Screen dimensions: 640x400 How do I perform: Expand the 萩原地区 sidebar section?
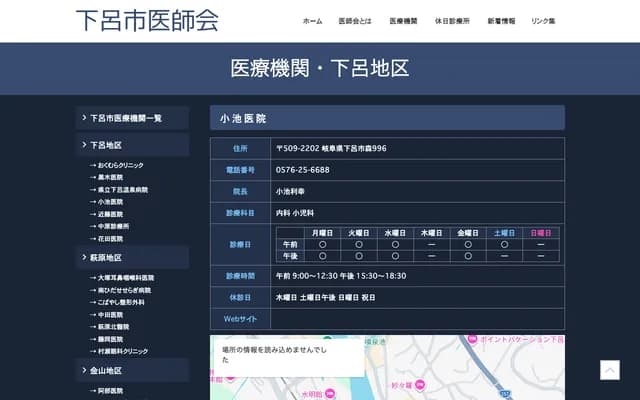[x=132, y=257]
